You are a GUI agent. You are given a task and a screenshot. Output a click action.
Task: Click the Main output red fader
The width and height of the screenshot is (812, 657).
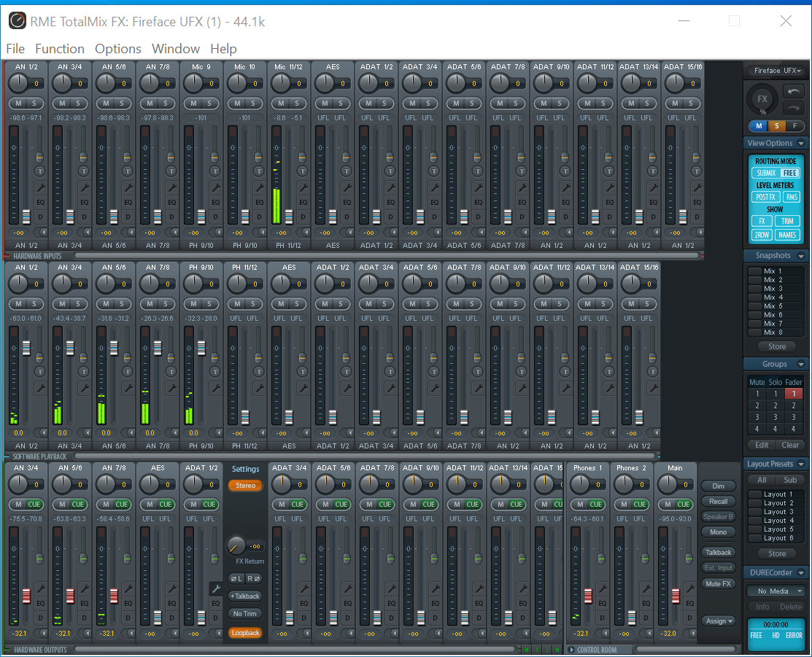coord(676,596)
